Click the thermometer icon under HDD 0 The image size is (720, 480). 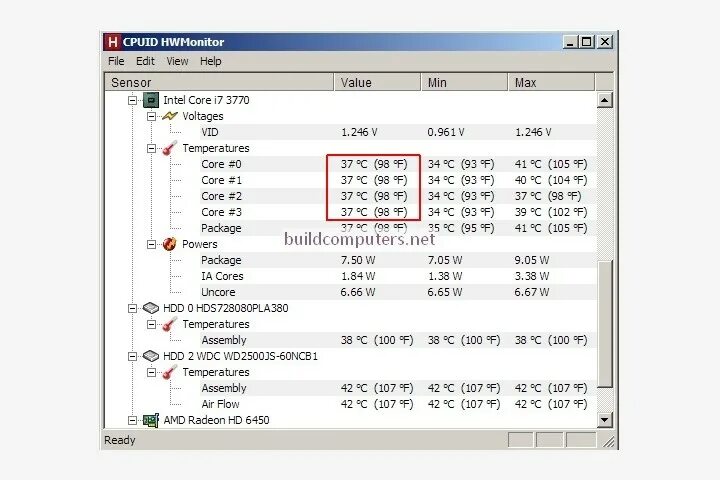point(169,324)
